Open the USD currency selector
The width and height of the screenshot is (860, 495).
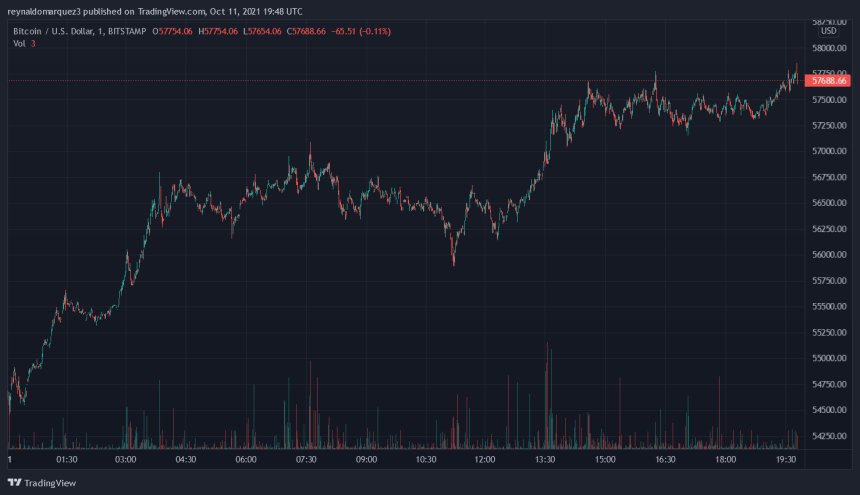click(828, 30)
